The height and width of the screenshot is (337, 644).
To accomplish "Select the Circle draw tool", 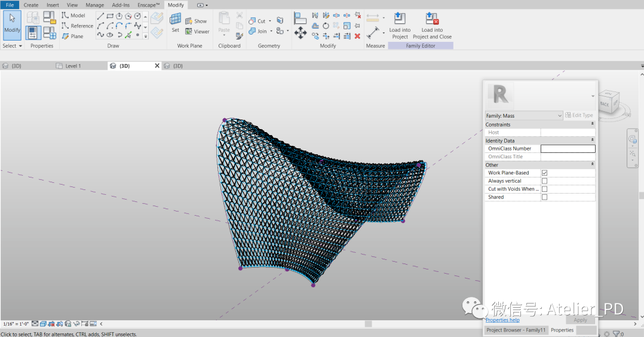I will [x=137, y=16].
